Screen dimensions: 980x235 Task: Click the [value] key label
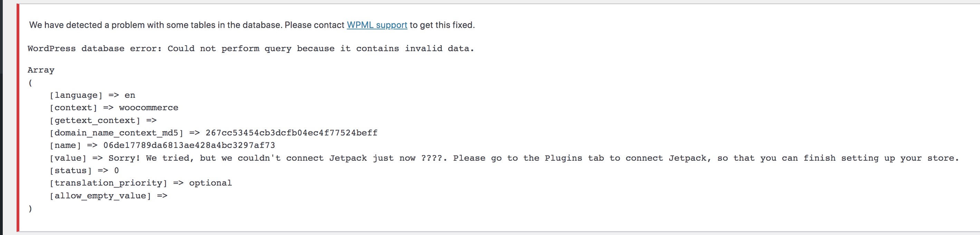click(68, 158)
